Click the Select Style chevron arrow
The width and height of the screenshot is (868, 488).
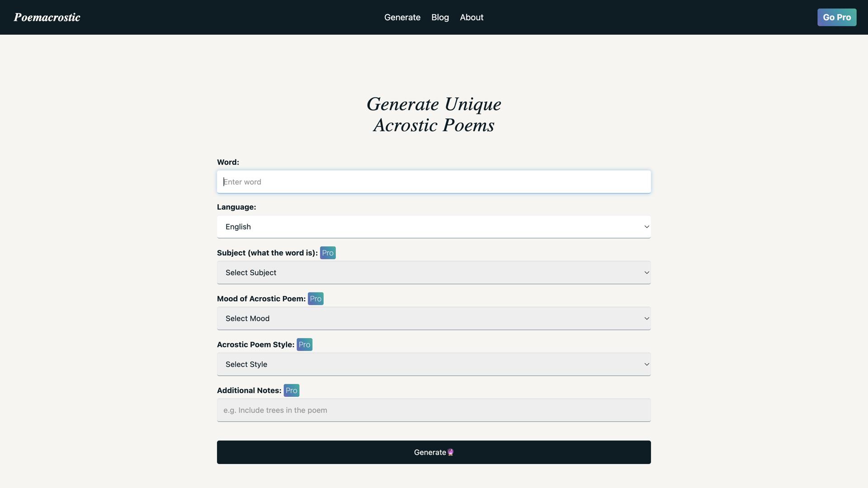click(x=646, y=364)
